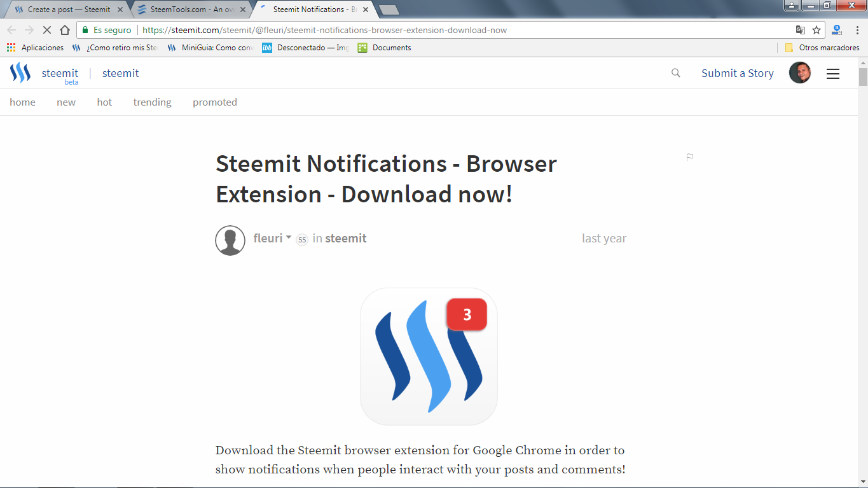The image size is (868, 488).
Task: Open the Chrome profile user button
Action: (792, 6)
